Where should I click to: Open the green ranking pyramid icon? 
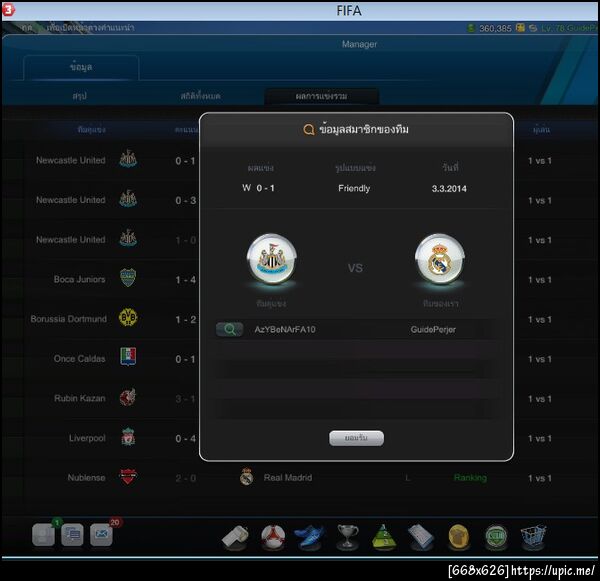pyautogui.click(x=384, y=536)
